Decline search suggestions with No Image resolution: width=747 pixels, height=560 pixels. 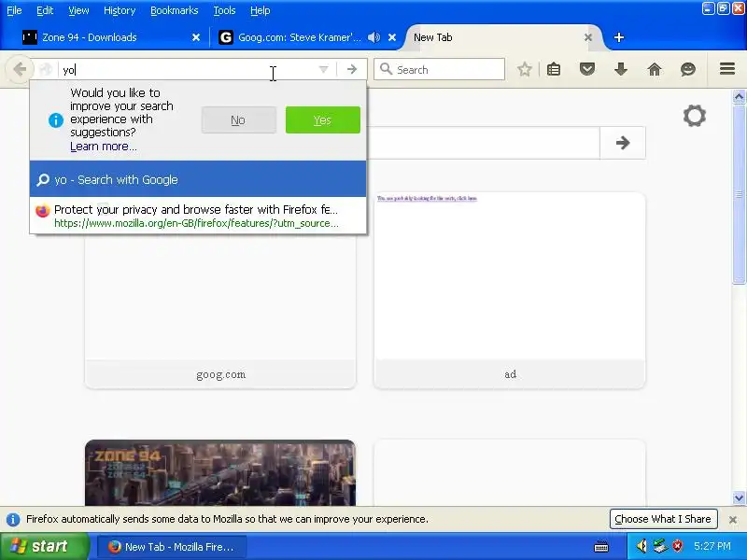(239, 120)
